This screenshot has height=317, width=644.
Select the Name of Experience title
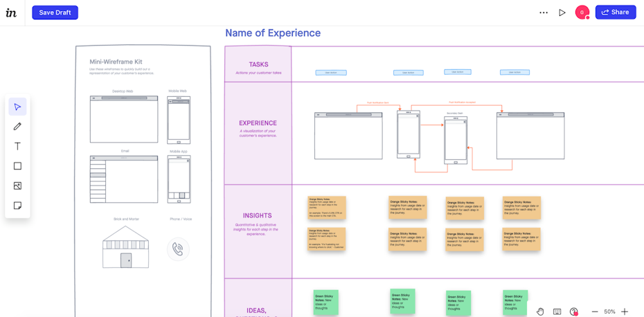click(273, 33)
